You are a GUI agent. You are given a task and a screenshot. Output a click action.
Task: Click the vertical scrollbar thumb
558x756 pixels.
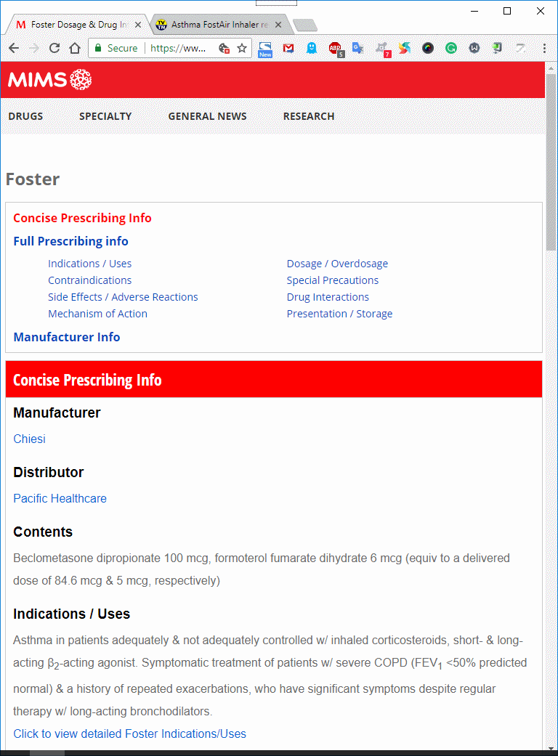tap(551, 161)
